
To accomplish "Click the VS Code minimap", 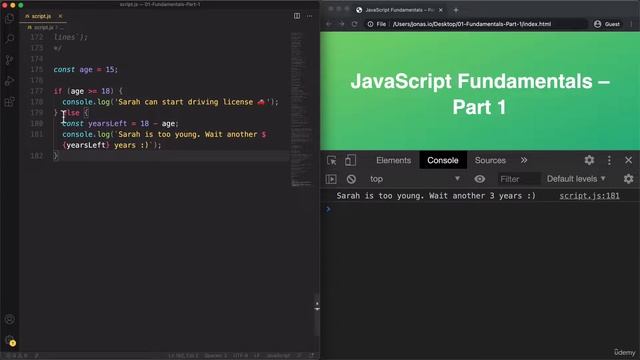I will (x=302, y=109).
